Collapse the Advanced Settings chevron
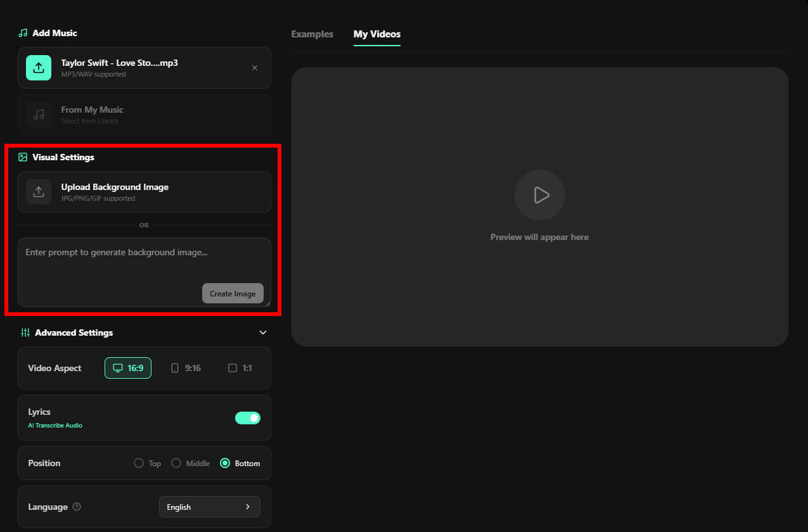The height and width of the screenshot is (532, 808). [263, 332]
